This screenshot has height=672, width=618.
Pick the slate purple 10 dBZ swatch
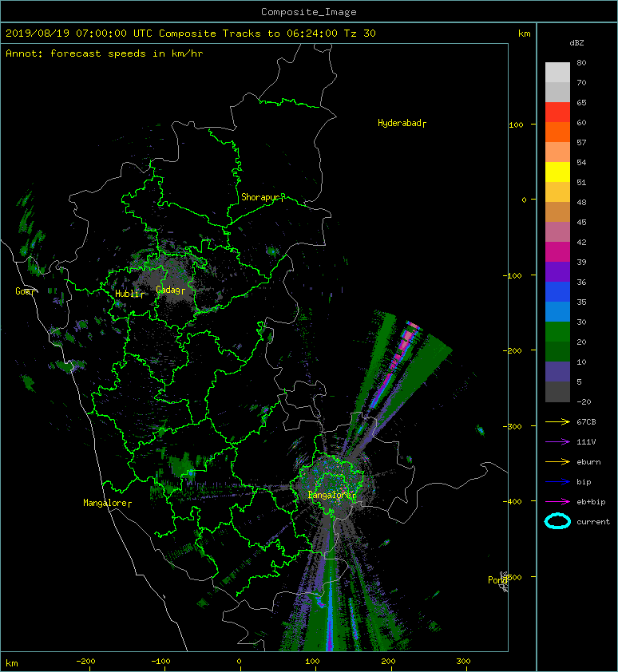click(x=557, y=372)
